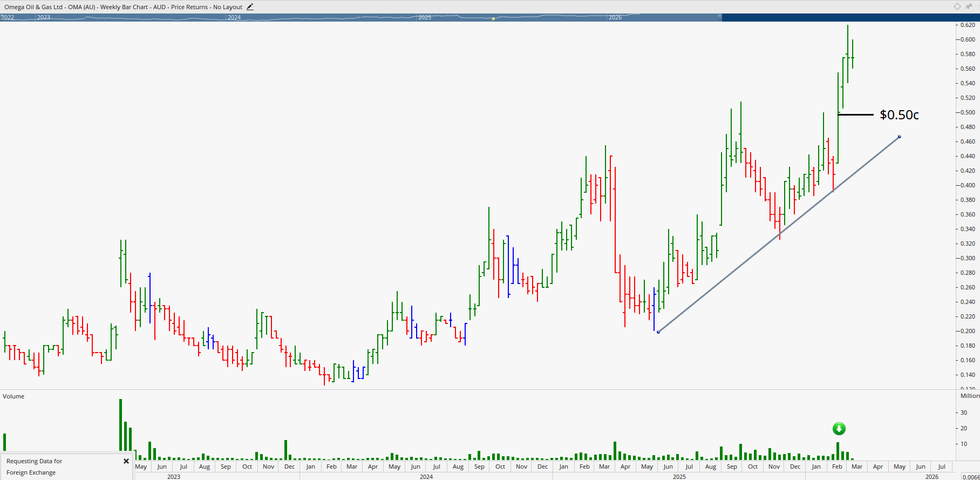Click the diamond icon in the title bar
980x480 pixels.
pos(957,6)
